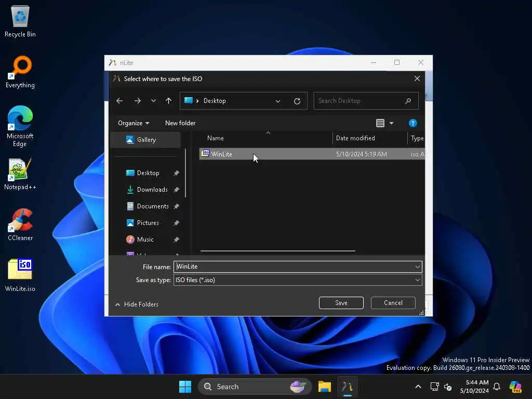532x399 pixels.
Task: Open File Explorer from taskbar
Action: (x=324, y=387)
